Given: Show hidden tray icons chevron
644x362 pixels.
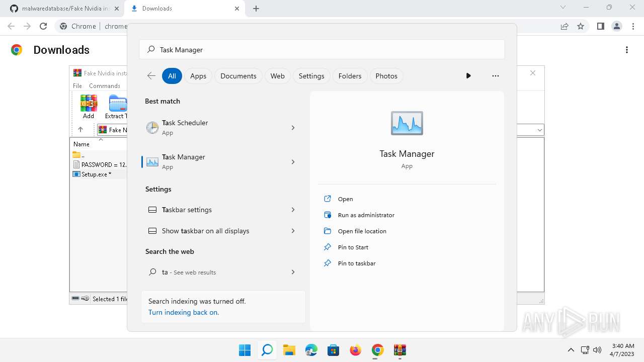Looking at the screenshot, I should [571, 350].
